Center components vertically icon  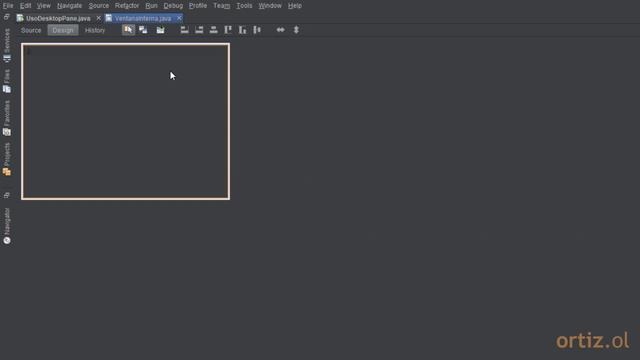[257, 30]
